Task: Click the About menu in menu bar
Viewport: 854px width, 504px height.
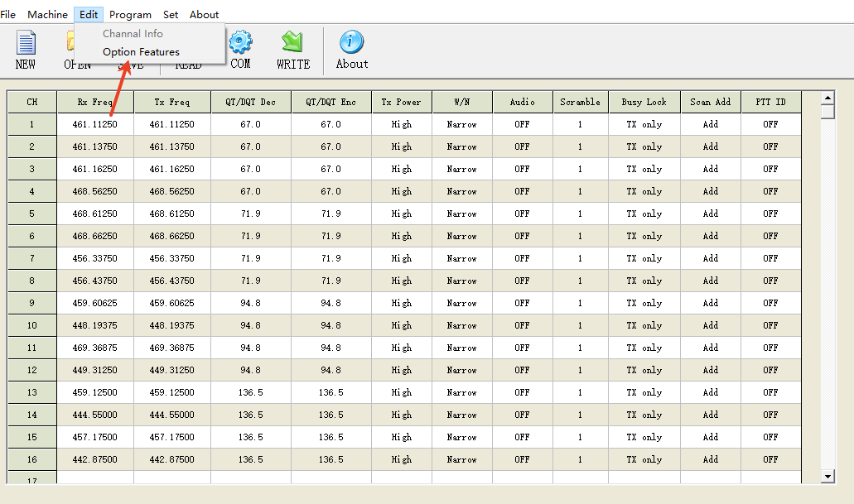Action: click(204, 14)
